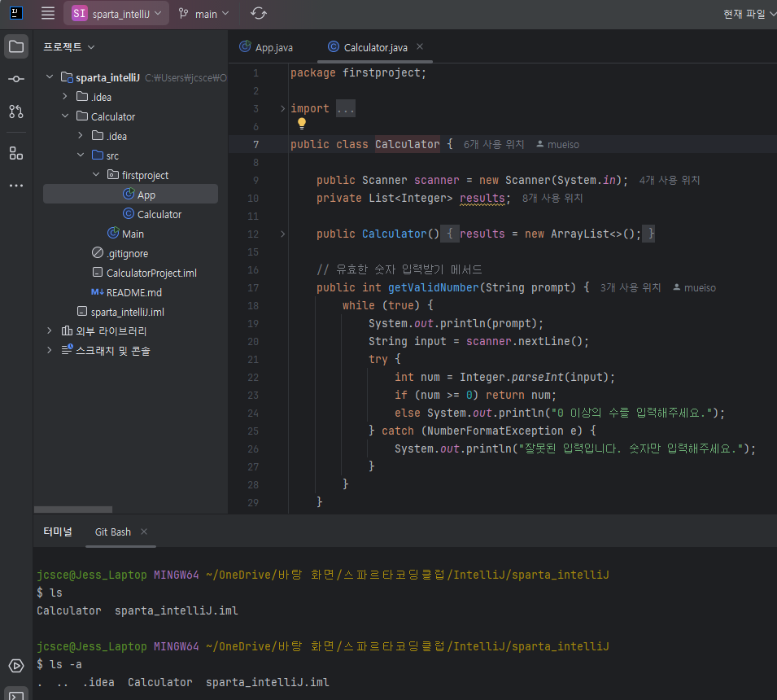Expand 스크래치 및 콘솔 node
Screen dimensions: 777x700
[x=50, y=350]
